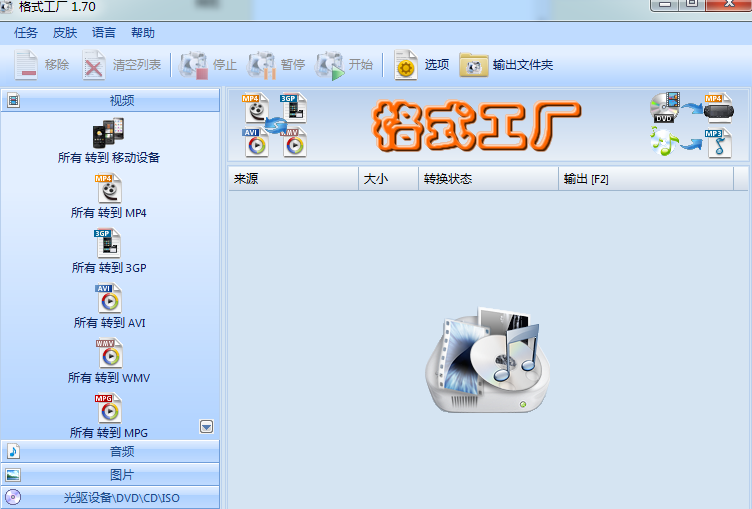Choose the 所有 转到 WMV icon
Viewport: 752px width, 509px height.
coord(109,353)
